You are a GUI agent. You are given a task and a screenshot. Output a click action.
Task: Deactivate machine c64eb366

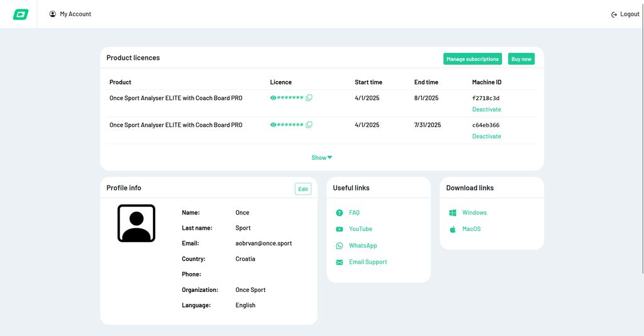(x=486, y=137)
